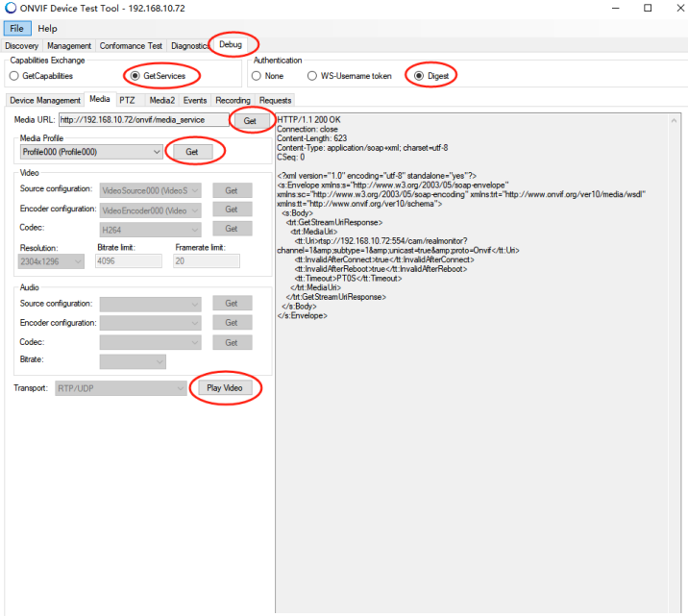Click the tt:InvalidAfterReboot line

click(x=381, y=269)
